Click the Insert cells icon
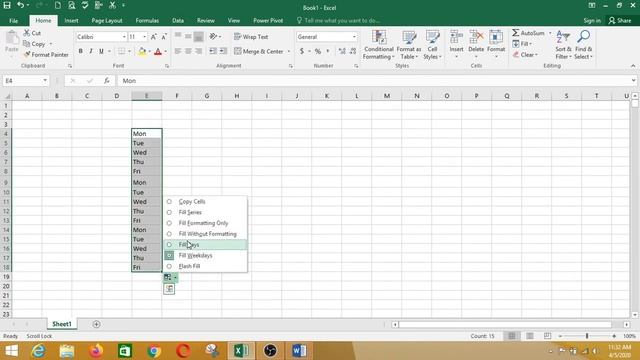The image size is (640, 360). click(456, 37)
